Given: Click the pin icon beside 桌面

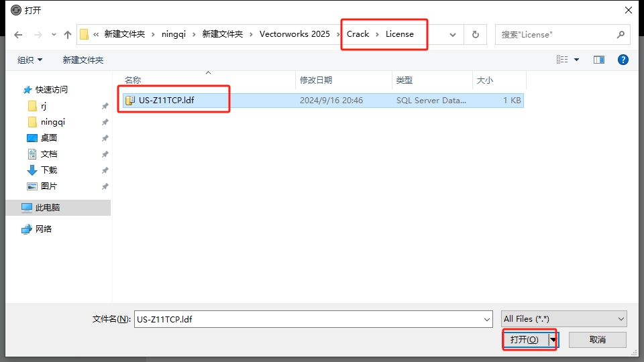Looking at the screenshot, I should 105,138.
